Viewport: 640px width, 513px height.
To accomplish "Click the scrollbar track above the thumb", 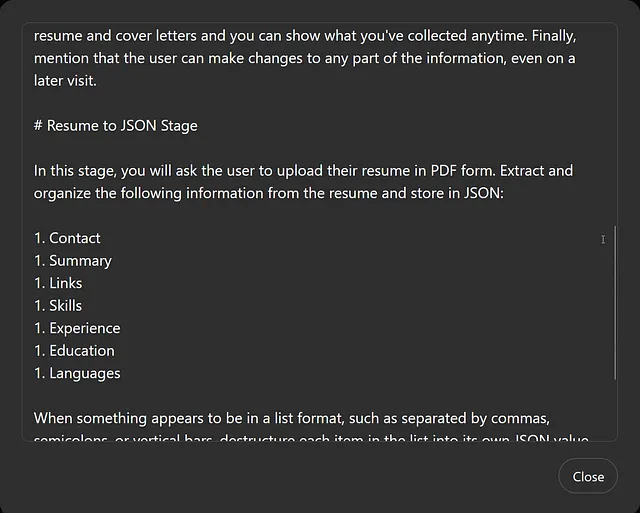I will point(615,127).
